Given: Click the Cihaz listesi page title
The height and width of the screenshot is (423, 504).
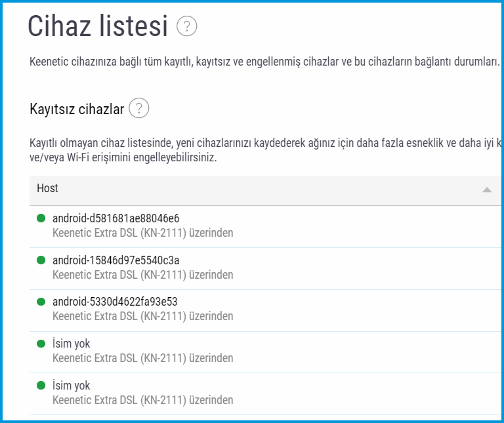Looking at the screenshot, I should 98,27.
